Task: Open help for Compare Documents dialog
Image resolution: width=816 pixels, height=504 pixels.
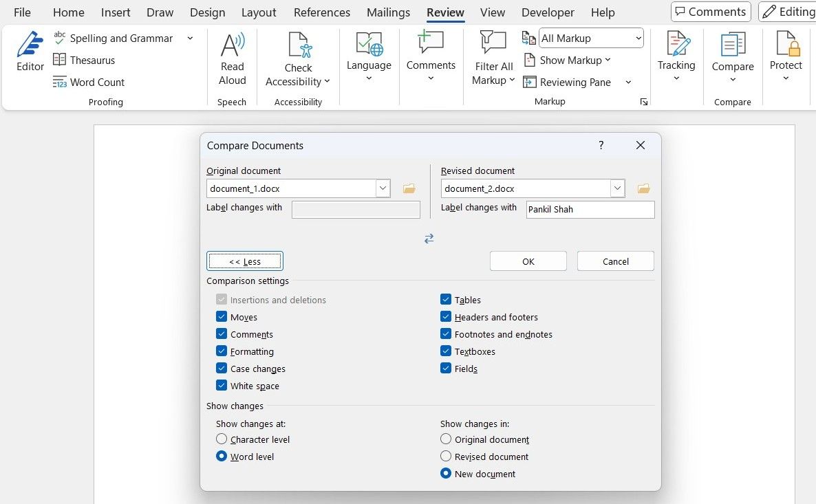Action: pyautogui.click(x=601, y=145)
